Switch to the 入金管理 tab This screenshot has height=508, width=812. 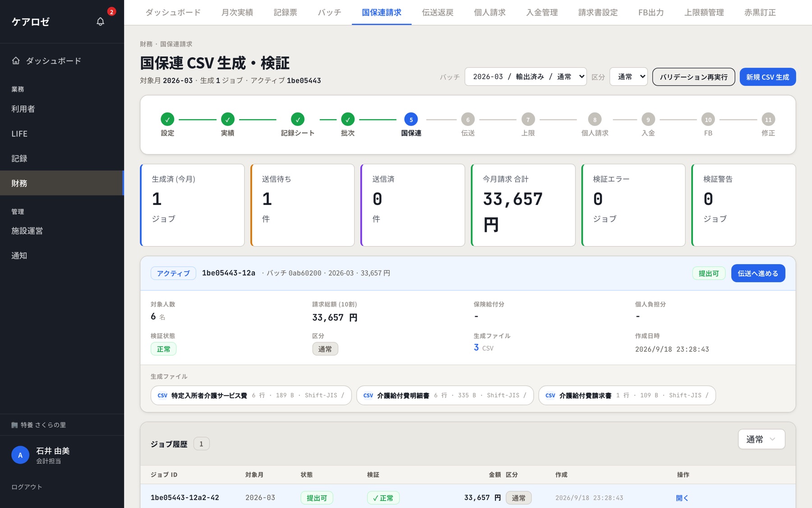(542, 13)
